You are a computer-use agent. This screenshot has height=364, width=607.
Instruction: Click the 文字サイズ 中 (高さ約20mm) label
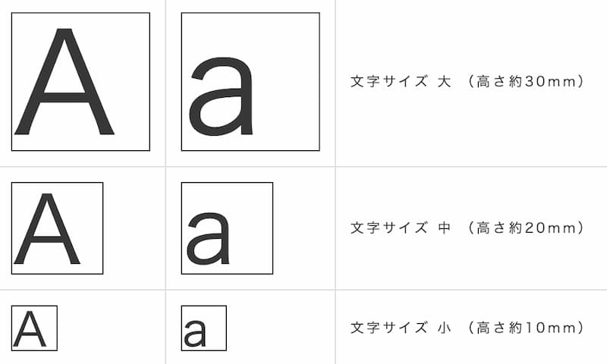click(467, 227)
